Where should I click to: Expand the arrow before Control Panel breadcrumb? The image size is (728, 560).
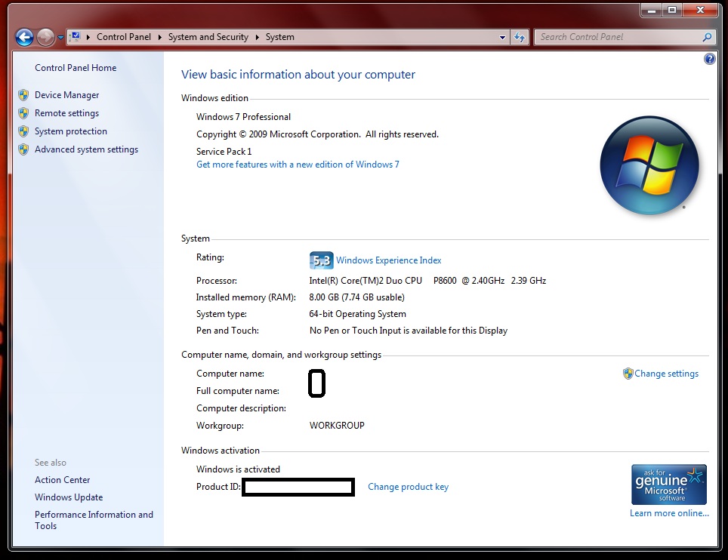pyautogui.click(x=88, y=37)
